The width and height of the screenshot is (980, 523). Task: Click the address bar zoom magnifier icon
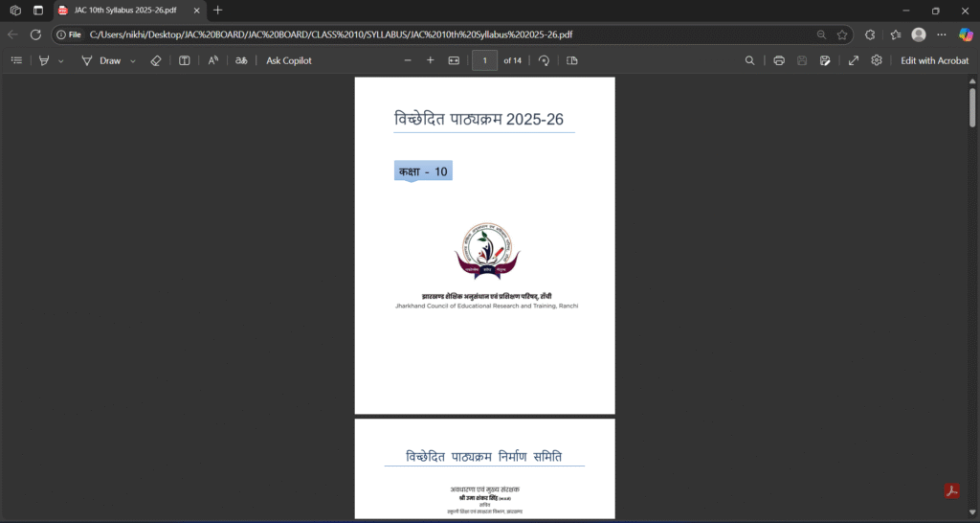pyautogui.click(x=821, y=34)
